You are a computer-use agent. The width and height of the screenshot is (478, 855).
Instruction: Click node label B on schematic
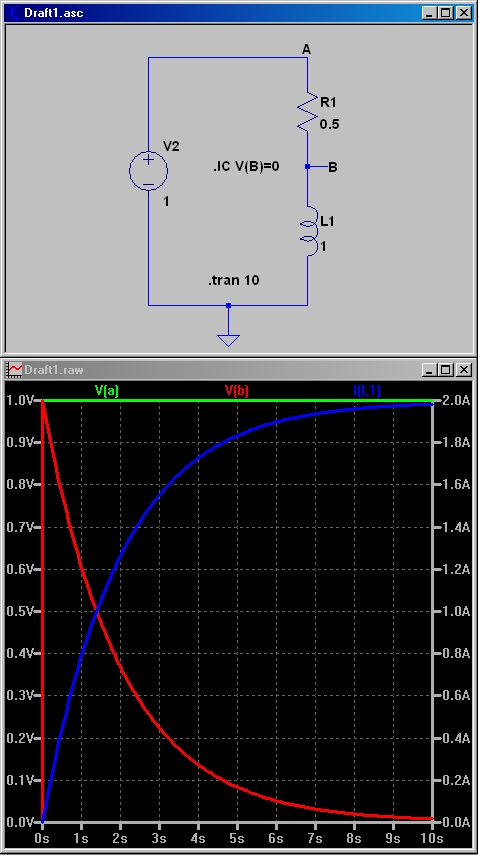(x=332, y=167)
